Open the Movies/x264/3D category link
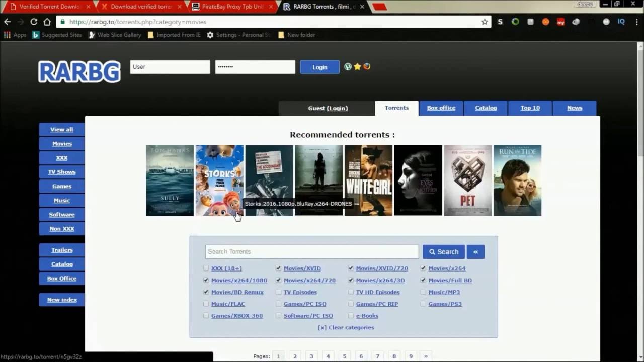The image size is (644, 362). (x=380, y=280)
